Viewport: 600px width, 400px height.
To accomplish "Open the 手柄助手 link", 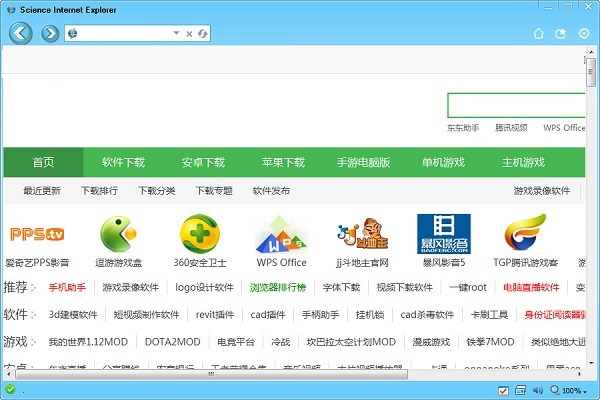I will tap(320, 315).
